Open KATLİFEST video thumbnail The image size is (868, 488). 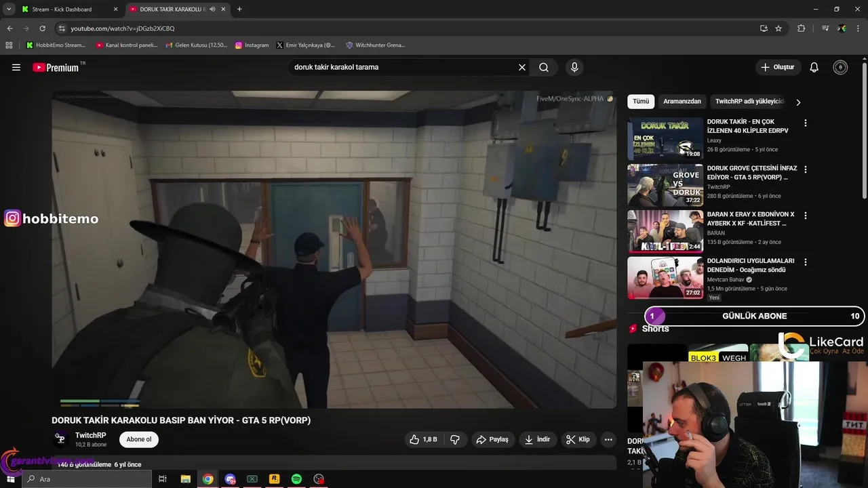(x=665, y=231)
